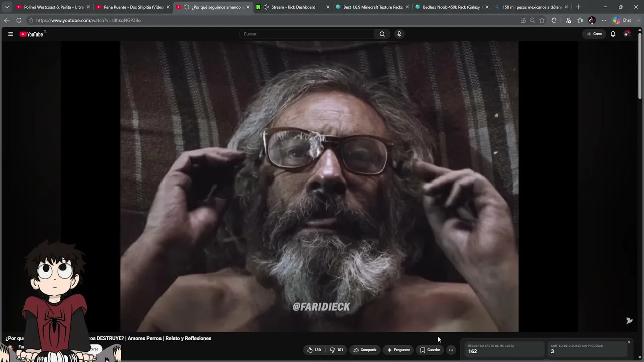Click the bird icon at video corner
Viewport: 644px width, 362px height.
tap(629, 321)
